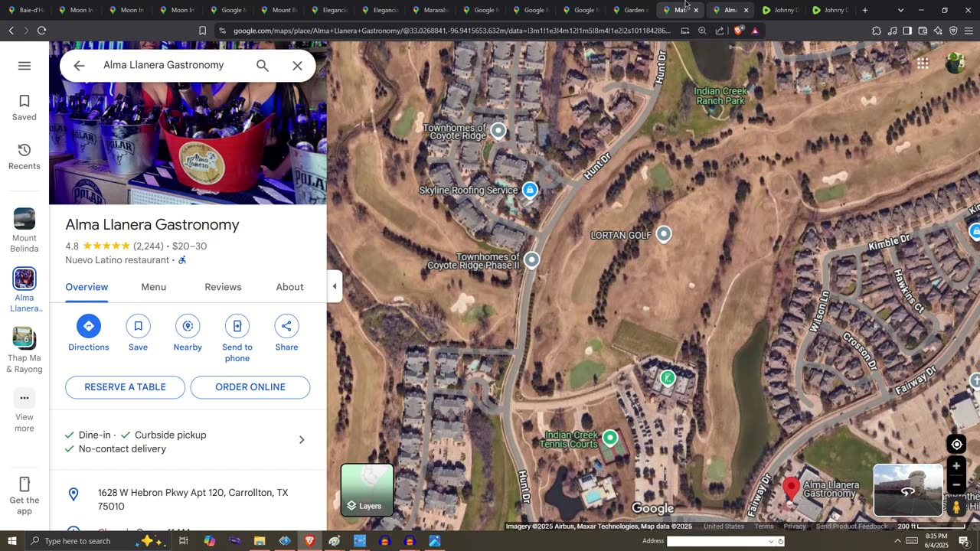
Task: Select the Indian Creek Tennis Courts pin
Action: [x=610, y=438]
